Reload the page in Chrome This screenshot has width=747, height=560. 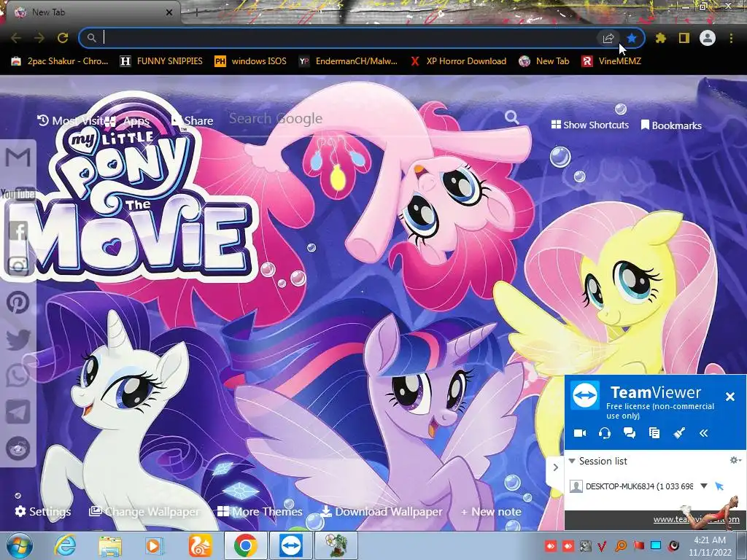[x=63, y=38]
